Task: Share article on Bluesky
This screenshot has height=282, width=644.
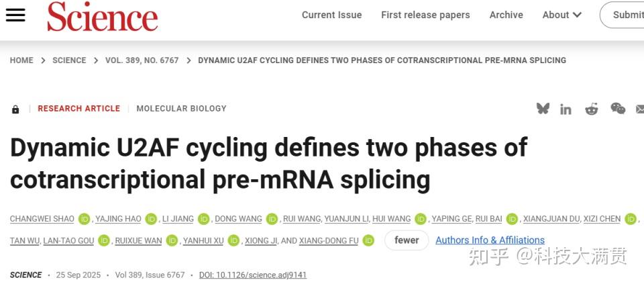Action: click(x=543, y=109)
